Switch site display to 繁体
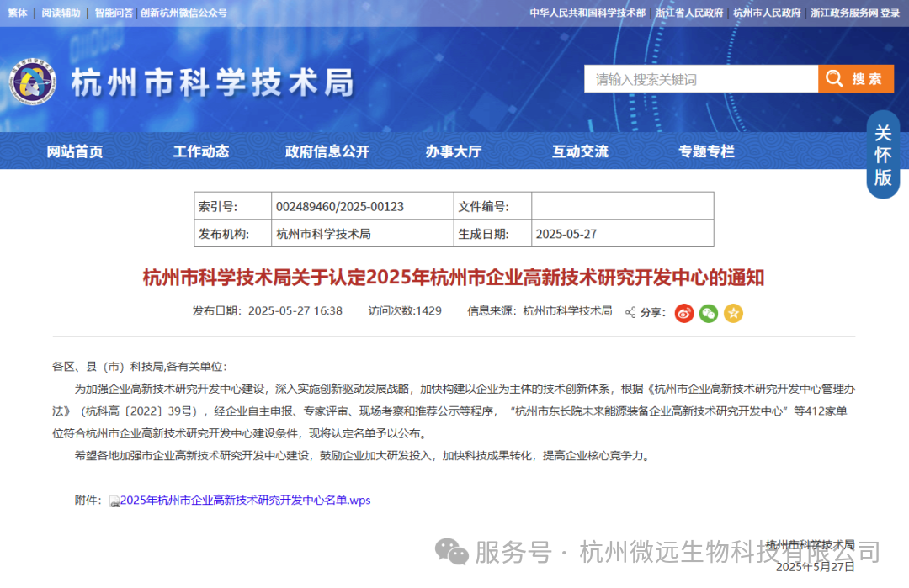 (x=17, y=13)
